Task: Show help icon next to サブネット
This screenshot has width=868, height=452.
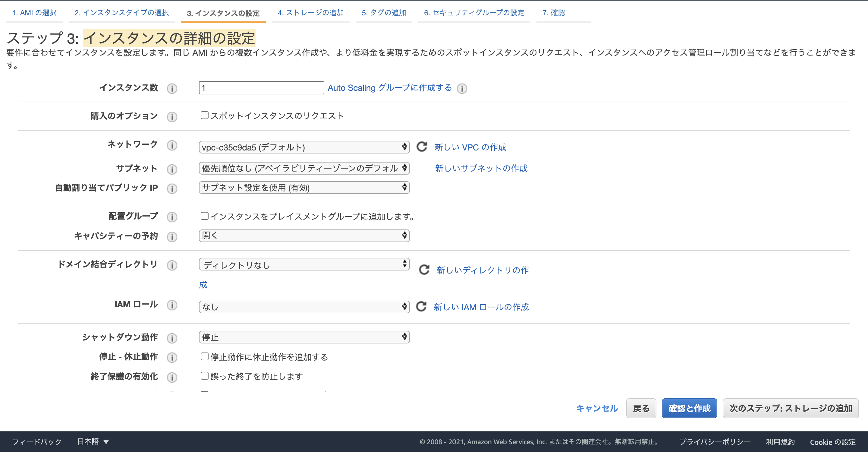Action: coord(172,169)
